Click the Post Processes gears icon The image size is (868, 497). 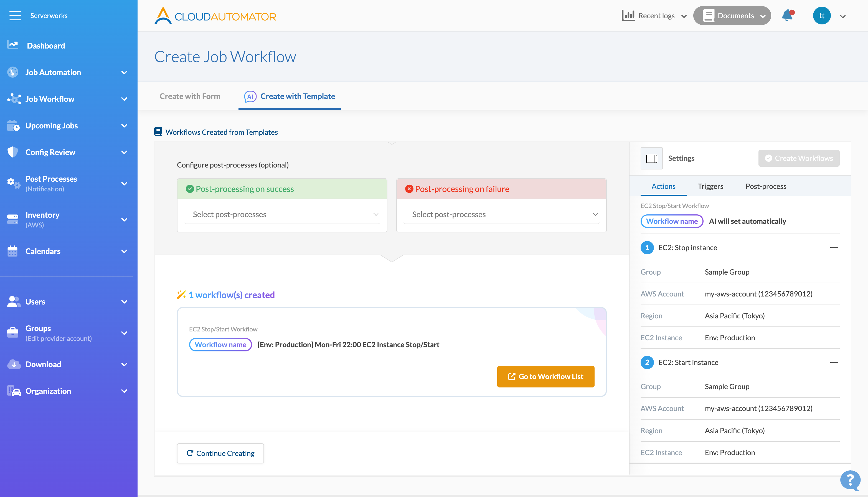[14, 183]
